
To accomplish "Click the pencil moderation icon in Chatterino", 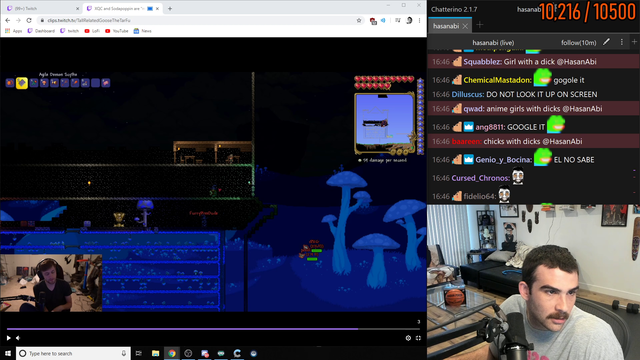I will [607, 42].
